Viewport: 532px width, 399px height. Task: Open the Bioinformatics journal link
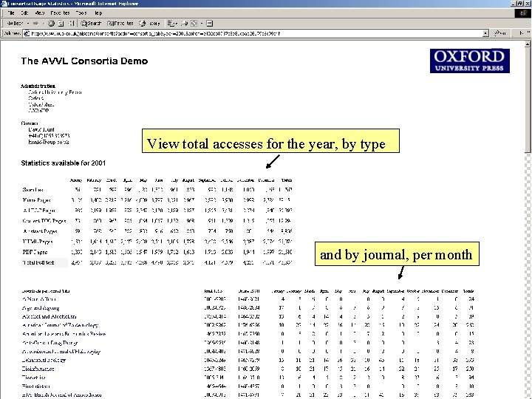[38, 369]
